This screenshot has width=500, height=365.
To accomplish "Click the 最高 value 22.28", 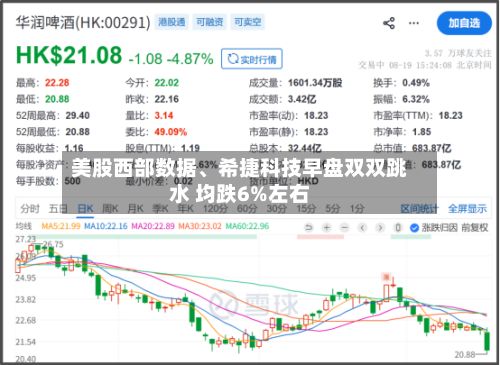I will [57, 83].
